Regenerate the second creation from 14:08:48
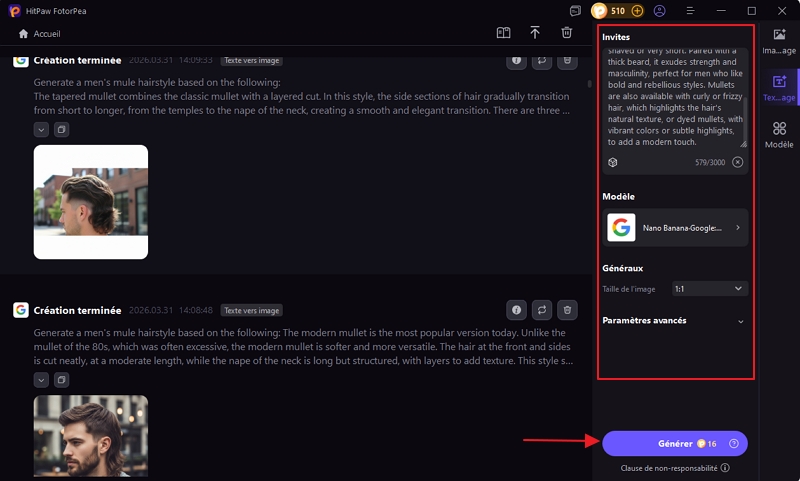This screenshot has width=800, height=481. point(542,310)
